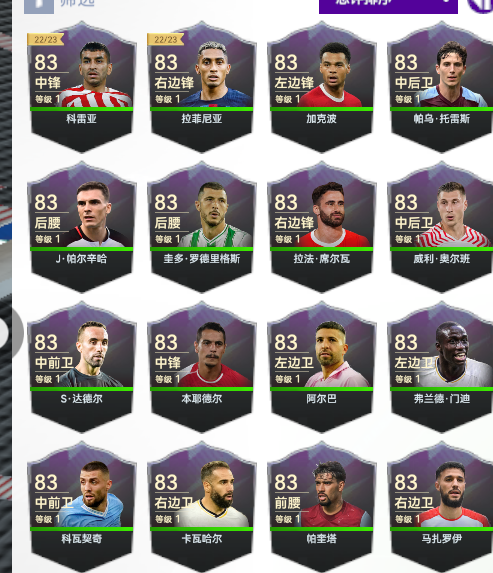Image resolution: width=493 pixels, height=573 pixels.
Task: Select the 威利·奥尔班 card
Action: pyautogui.click(x=441, y=227)
